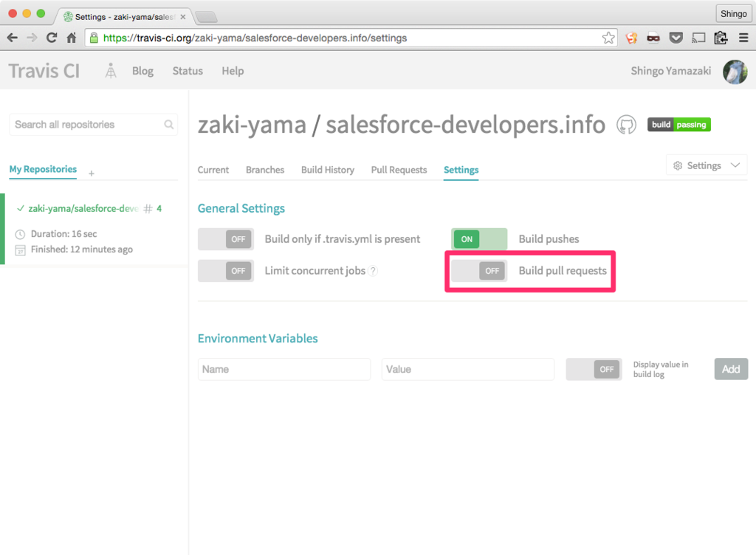Open the Blog link
Screen dimensions: 756x555
tap(142, 71)
